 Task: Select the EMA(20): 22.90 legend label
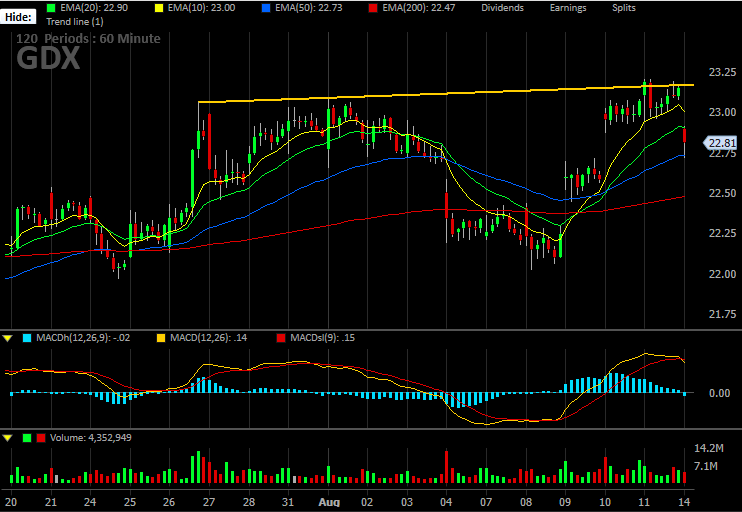click(x=94, y=8)
